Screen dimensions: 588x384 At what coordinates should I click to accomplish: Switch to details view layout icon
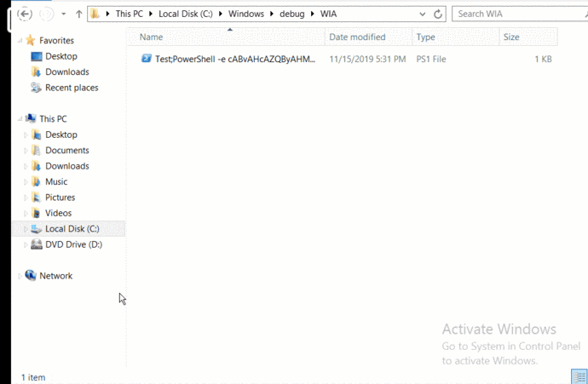pos(579,376)
